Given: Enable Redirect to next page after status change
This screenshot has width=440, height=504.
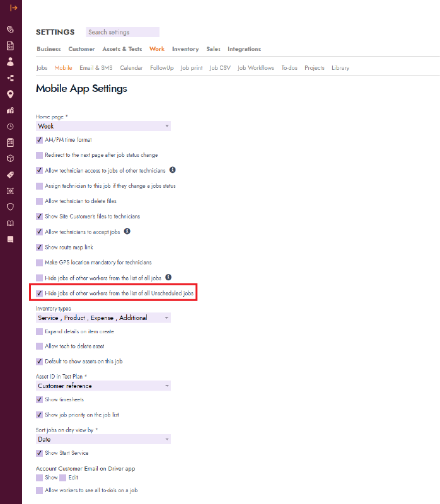Looking at the screenshot, I should click(39, 155).
